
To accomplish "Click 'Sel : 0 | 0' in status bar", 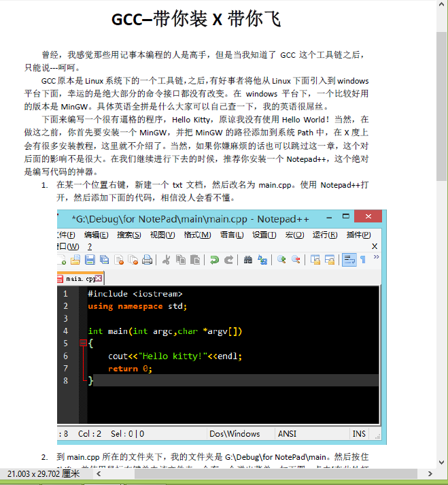I will [127, 434].
